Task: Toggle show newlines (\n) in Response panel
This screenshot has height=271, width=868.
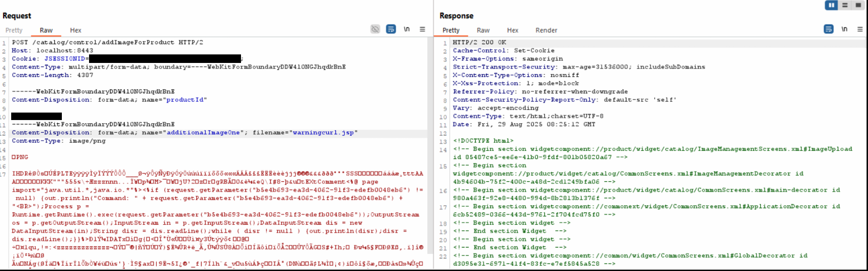Action: point(845,29)
